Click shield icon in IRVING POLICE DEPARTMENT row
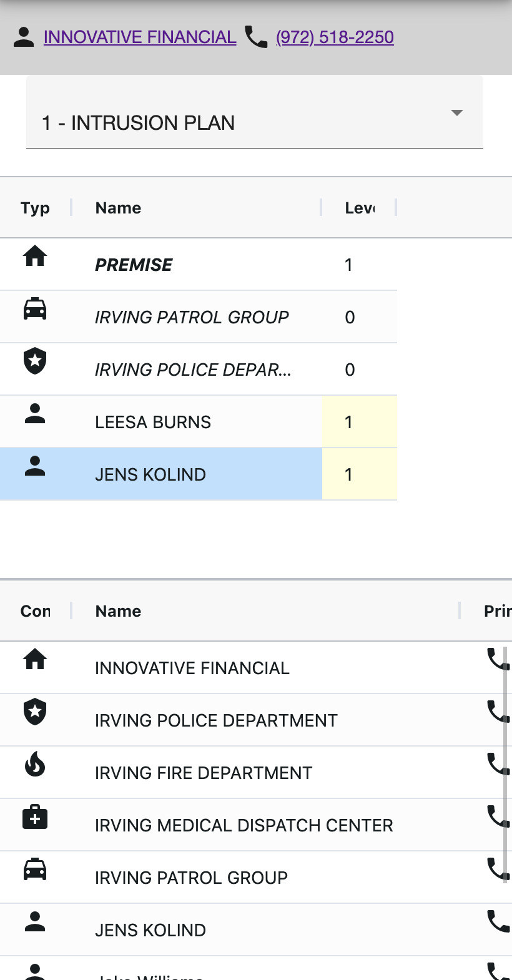Image resolution: width=512 pixels, height=980 pixels. [35, 712]
